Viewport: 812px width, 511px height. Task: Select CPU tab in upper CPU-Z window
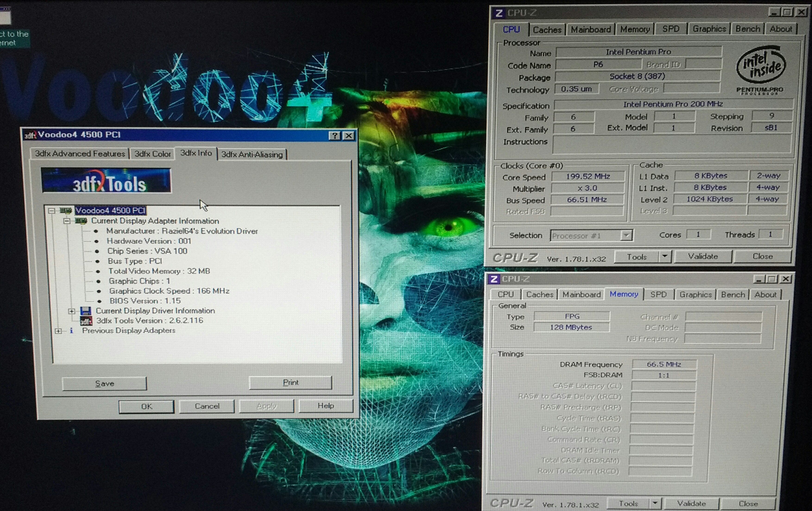(511, 29)
